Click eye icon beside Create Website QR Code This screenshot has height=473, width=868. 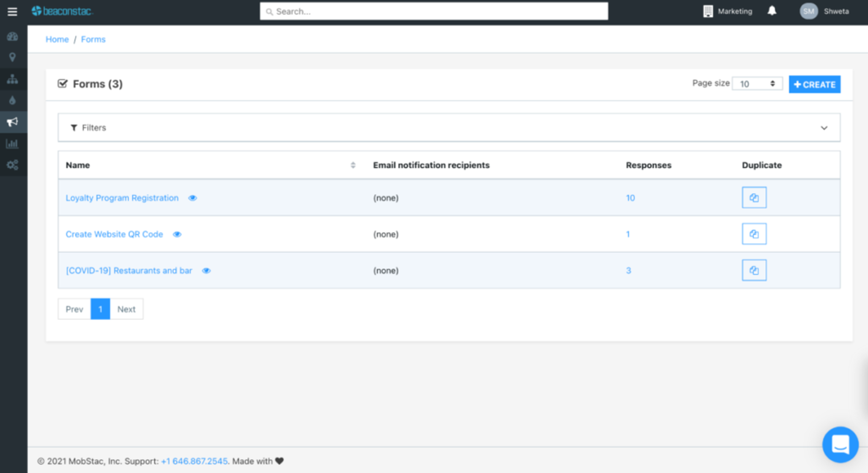click(x=177, y=235)
